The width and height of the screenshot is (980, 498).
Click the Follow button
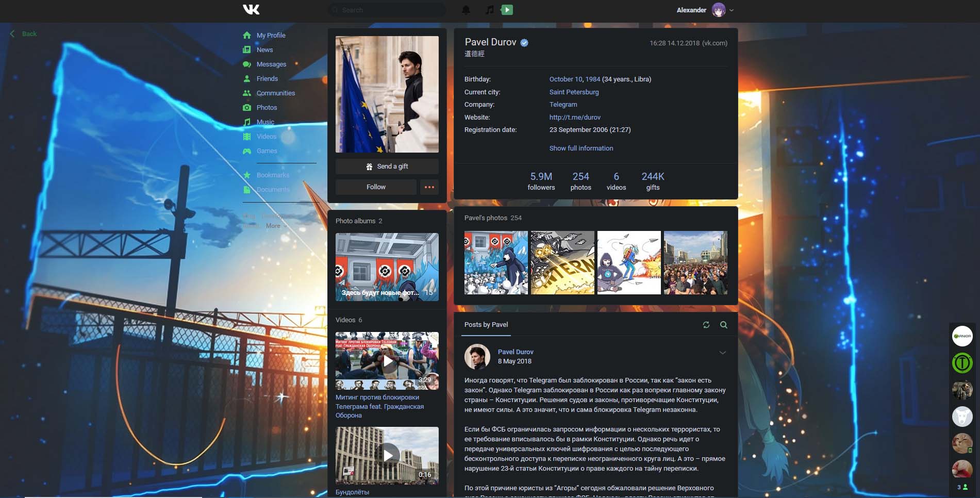(376, 187)
